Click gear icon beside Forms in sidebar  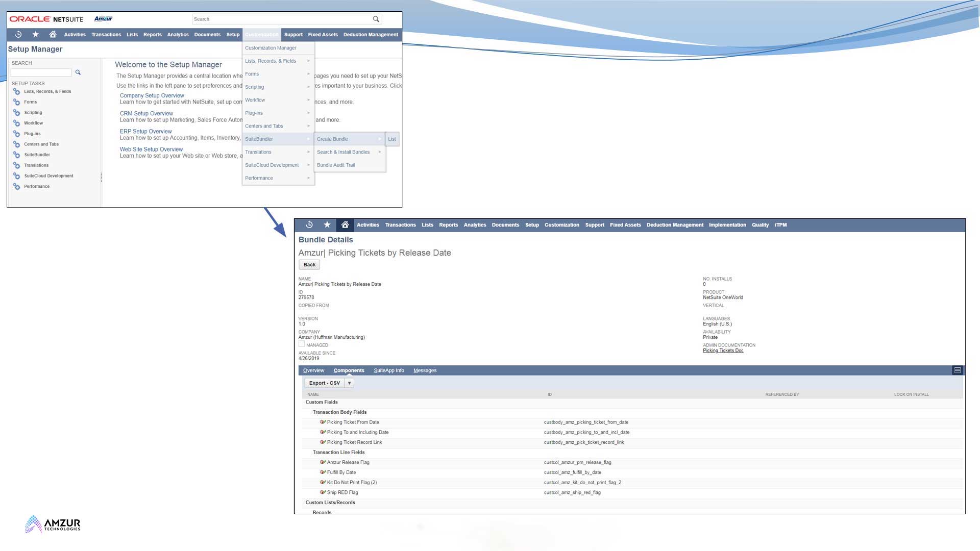(x=17, y=102)
